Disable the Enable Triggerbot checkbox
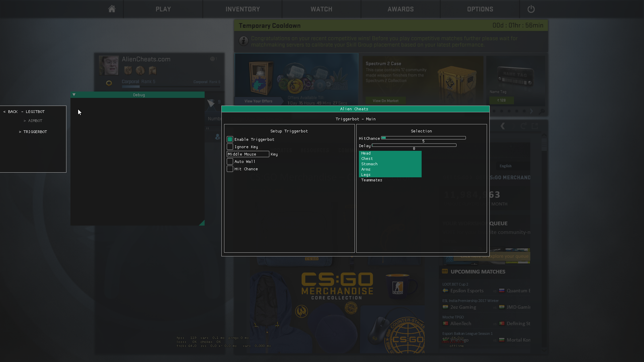 pos(230,139)
